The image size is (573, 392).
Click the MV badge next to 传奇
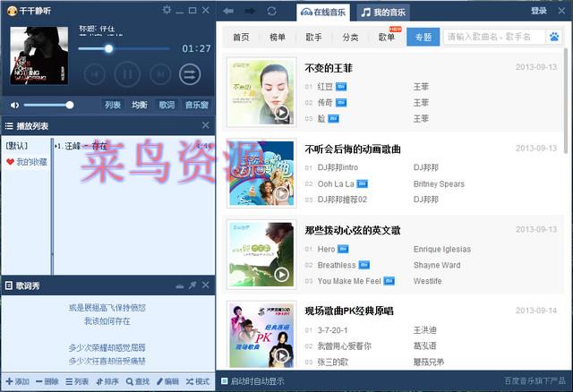pyautogui.click(x=341, y=103)
